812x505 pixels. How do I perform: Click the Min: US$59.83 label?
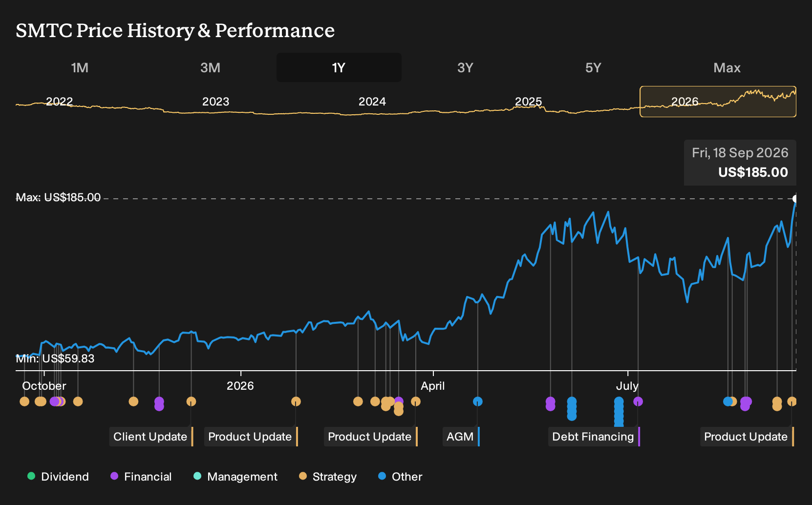(x=55, y=358)
